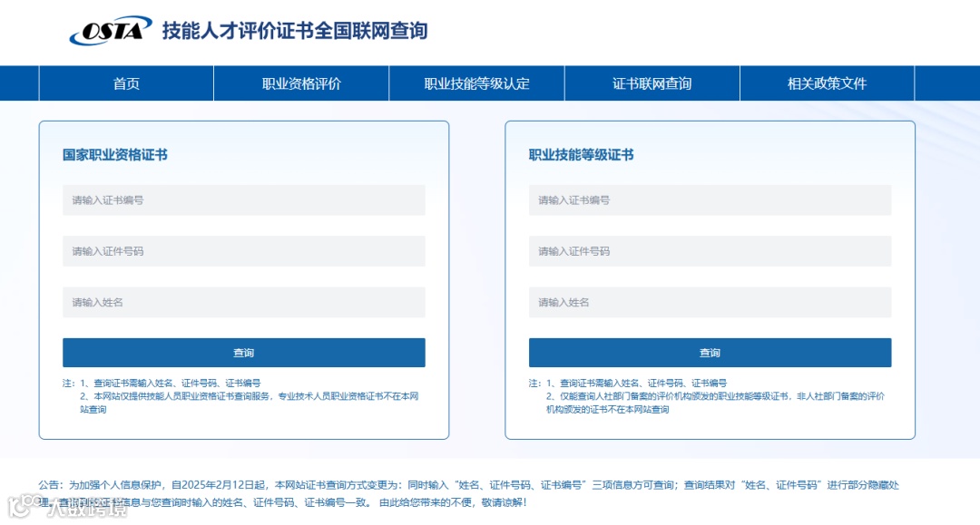Focus ID number field under 国家职业资格证书

click(244, 251)
